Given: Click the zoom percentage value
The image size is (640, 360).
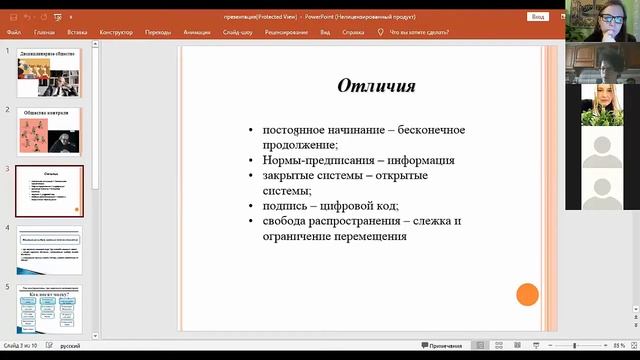Looking at the screenshot, I should point(619,346).
